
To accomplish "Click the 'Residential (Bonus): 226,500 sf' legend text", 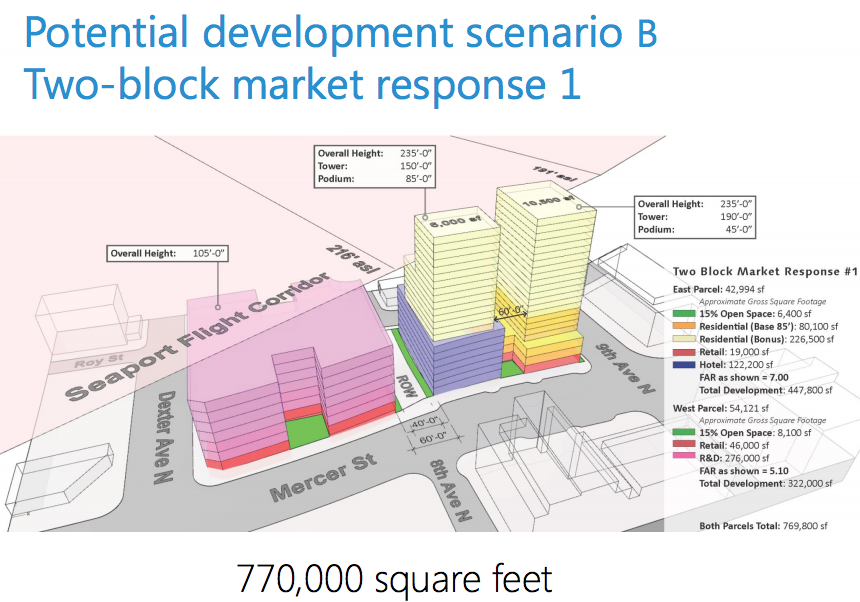I will [767, 339].
